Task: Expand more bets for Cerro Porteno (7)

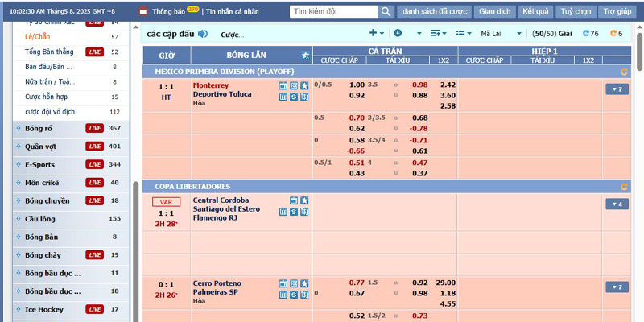Action: [x=617, y=287]
